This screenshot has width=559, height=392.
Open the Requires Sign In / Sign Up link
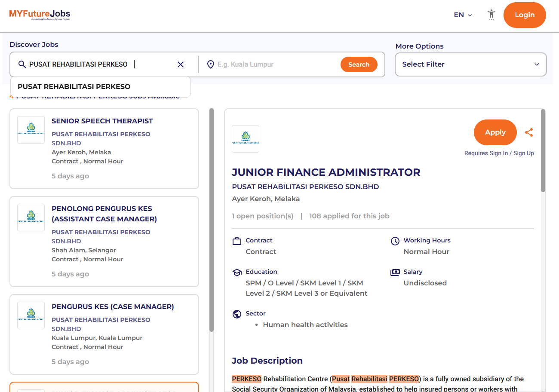[x=499, y=153]
